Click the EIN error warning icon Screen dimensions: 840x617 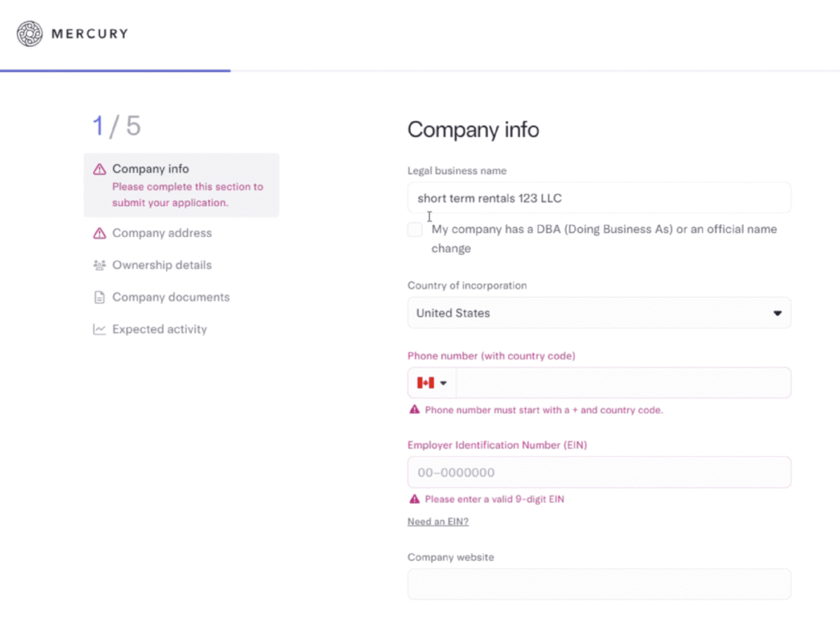[x=414, y=499]
